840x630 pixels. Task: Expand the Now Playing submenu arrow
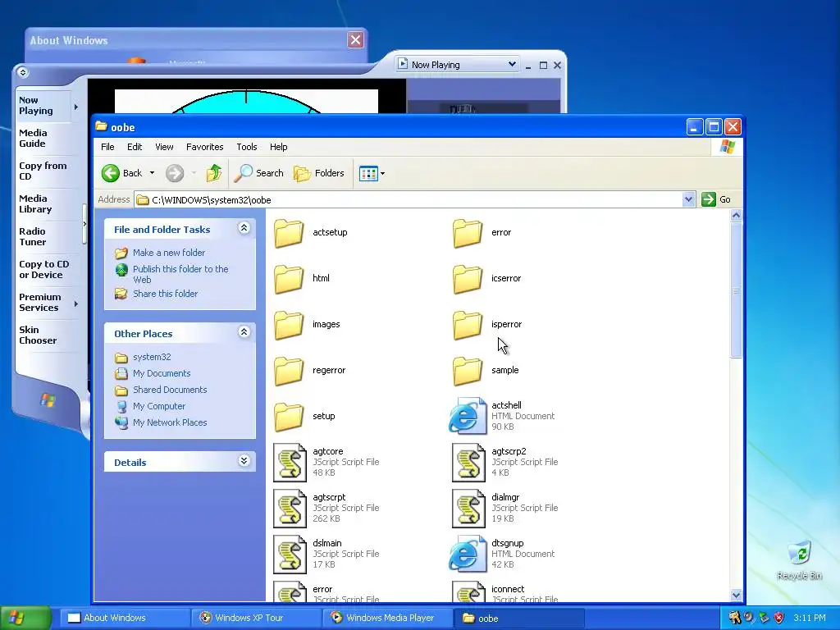tap(76, 107)
